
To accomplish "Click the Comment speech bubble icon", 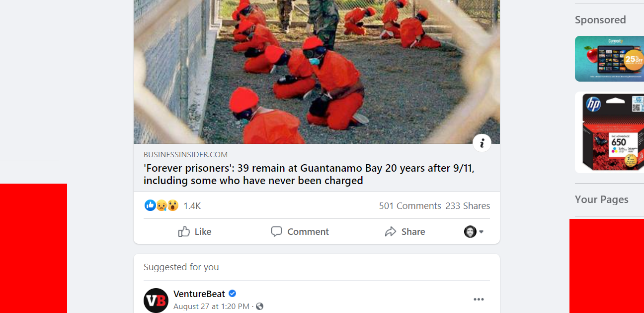I will [276, 231].
